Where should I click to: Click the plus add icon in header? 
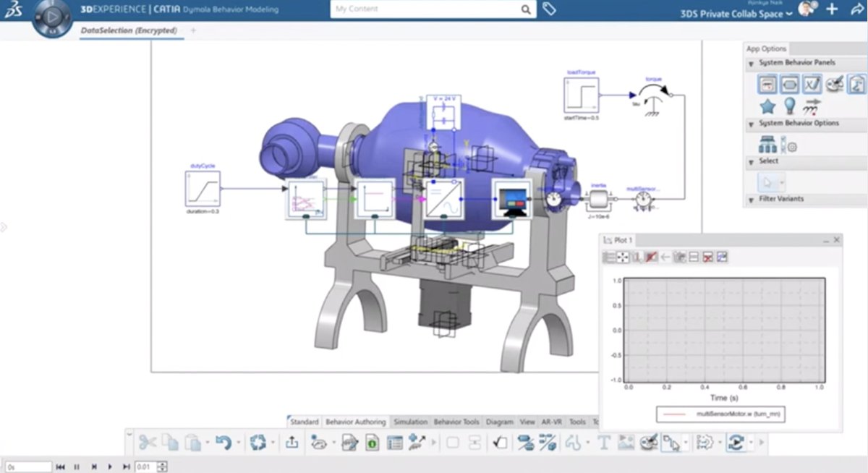832,9
